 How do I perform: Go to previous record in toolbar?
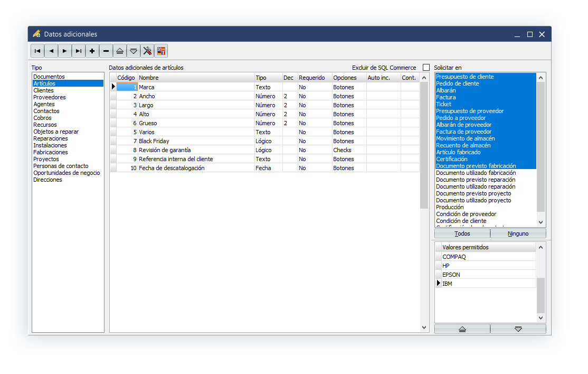click(x=51, y=51)
